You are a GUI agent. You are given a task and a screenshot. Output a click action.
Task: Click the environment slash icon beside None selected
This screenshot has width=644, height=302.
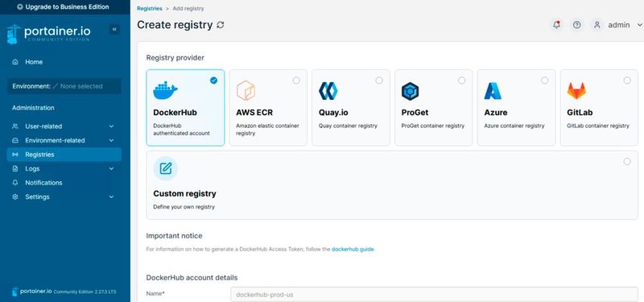click(56, 86)
